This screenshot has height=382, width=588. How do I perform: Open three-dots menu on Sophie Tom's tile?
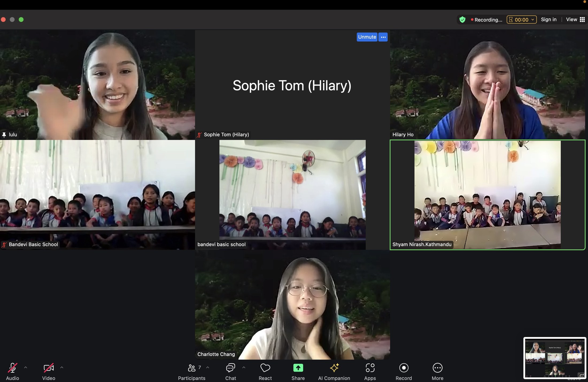point(383,37)
